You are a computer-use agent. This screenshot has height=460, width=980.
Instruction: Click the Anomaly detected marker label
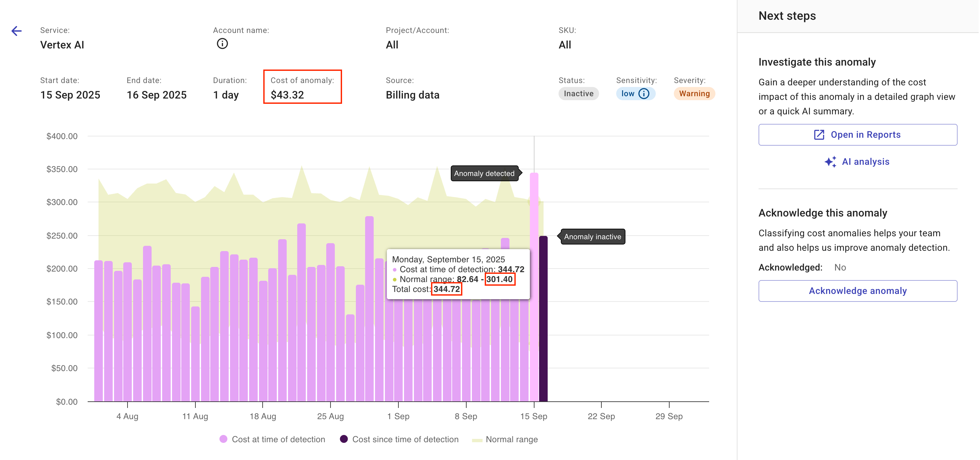point(484,174)
